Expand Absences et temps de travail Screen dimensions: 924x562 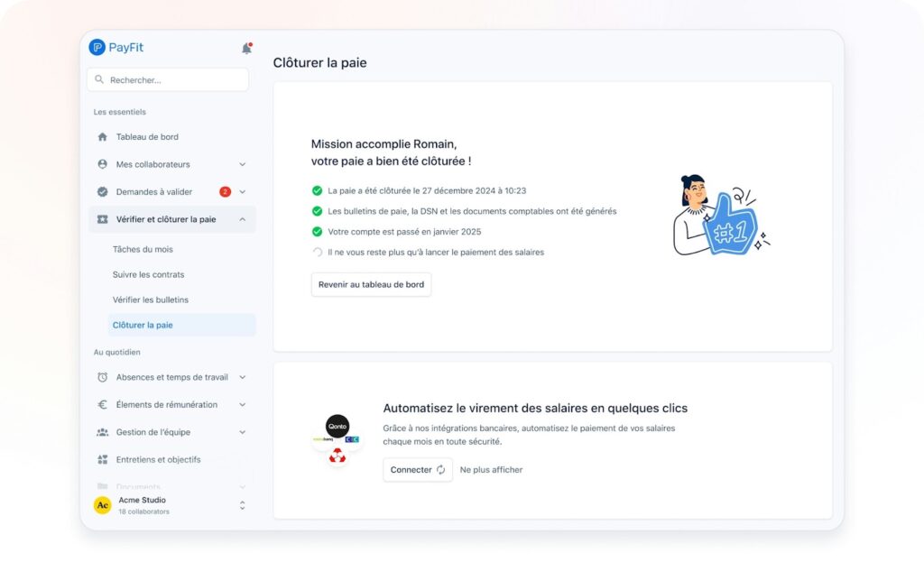[x=242, y=377]
